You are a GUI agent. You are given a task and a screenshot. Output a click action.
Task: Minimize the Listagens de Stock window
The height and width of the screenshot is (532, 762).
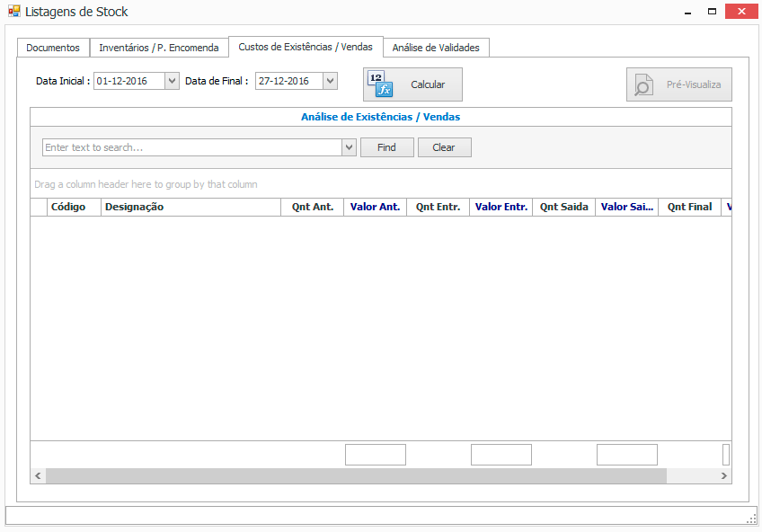pos(687,12)
